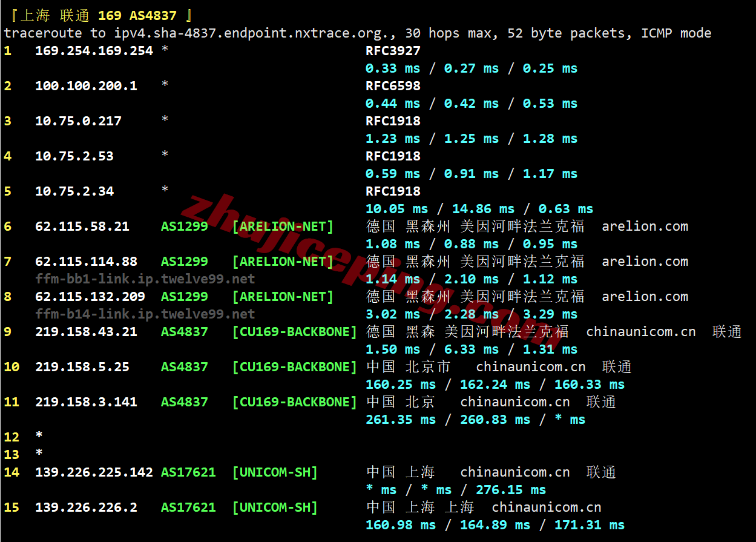Select IP address 169.254.169.254
Viewport: 756px width, 542px height.
pyautogui.click(x=94, y=51)
